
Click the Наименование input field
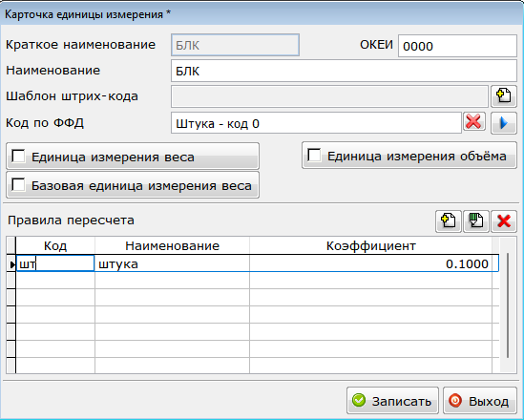click(344, 71)
